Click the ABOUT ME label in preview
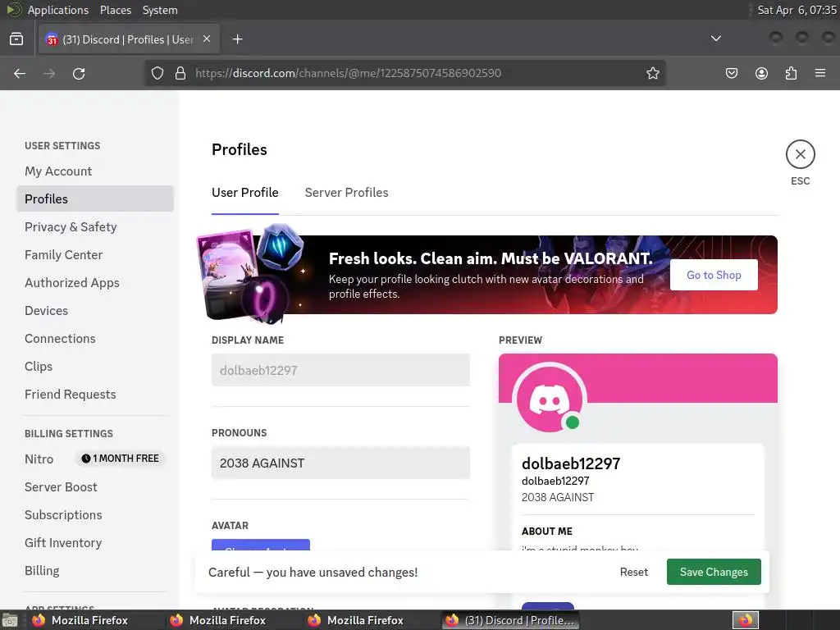Viewport: 840px width, 630px height. pos(547,531)
